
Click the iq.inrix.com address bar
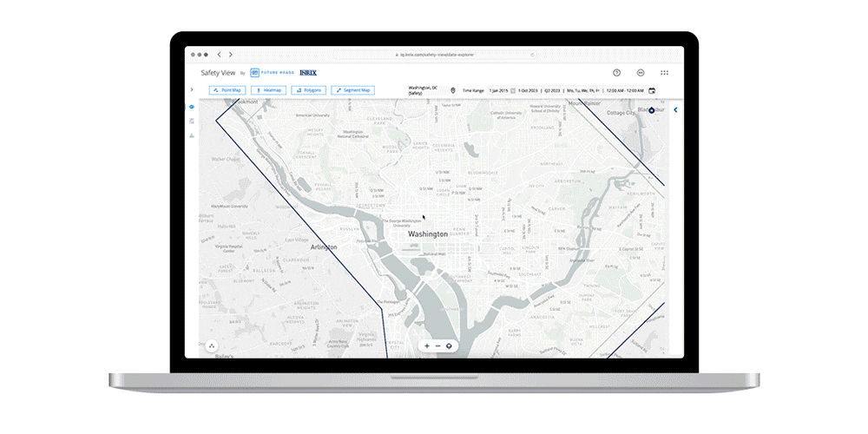point(435,55)
